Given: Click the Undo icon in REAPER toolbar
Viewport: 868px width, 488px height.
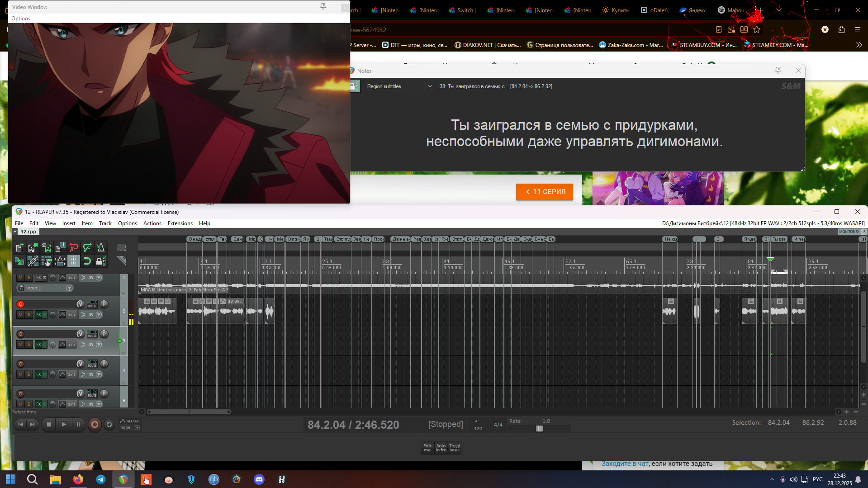Looking at the screenshot, I should pyautogui.click(x=74, y=247).
